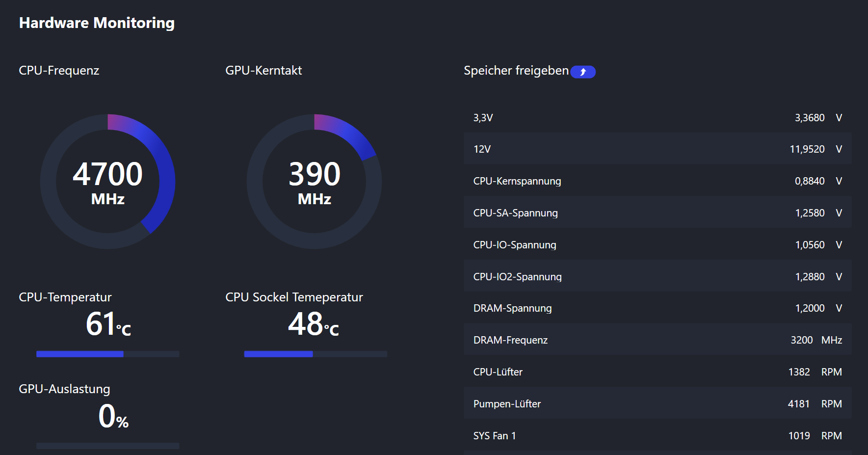This screenshot has height=455, width=868.
Task: Click the CPU-Frequenz 4700 MHz gauge
Action: tap(108, 182)
